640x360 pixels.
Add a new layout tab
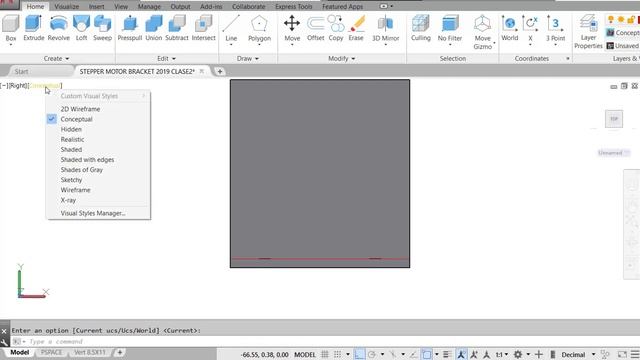click(120, 352)
